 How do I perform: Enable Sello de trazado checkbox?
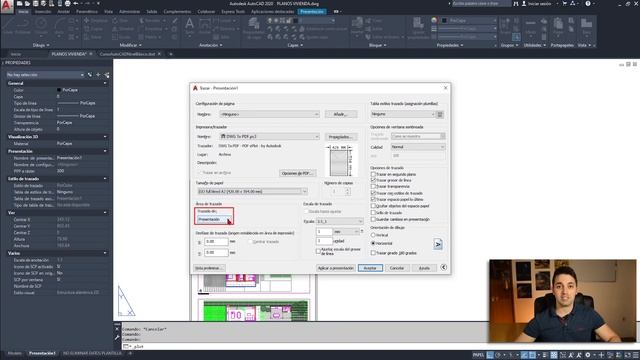[373, 213]
